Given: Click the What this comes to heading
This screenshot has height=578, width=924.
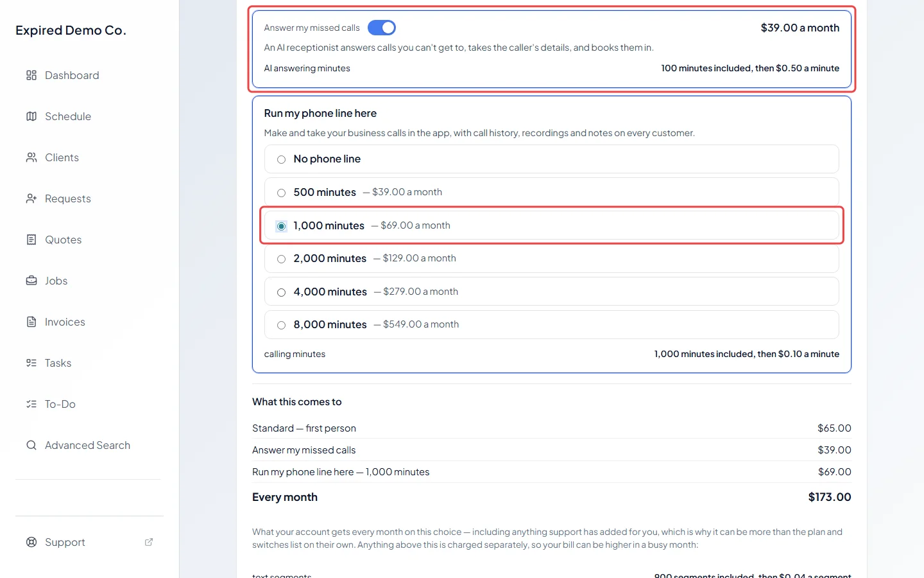Looking at the screenshot, I should point(296,402).
